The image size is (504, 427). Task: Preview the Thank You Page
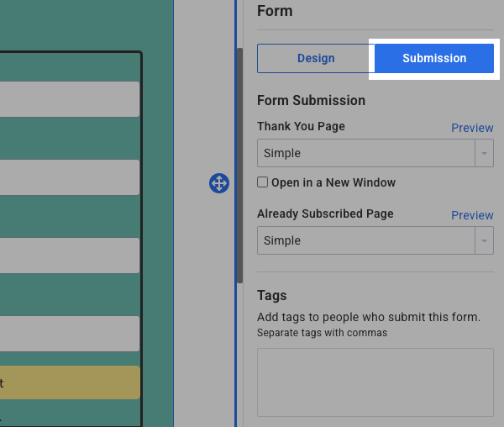[x=472, y=128]
